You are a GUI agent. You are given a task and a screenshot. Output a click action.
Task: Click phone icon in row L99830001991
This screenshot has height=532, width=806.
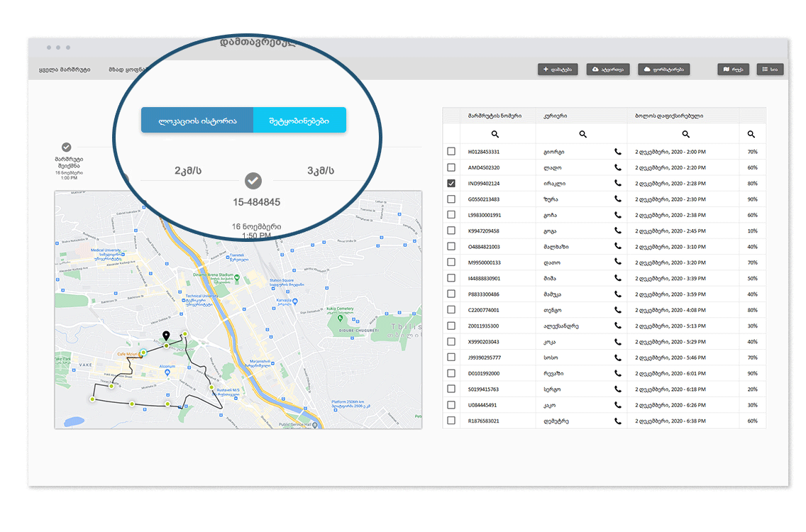coord(617,215)
